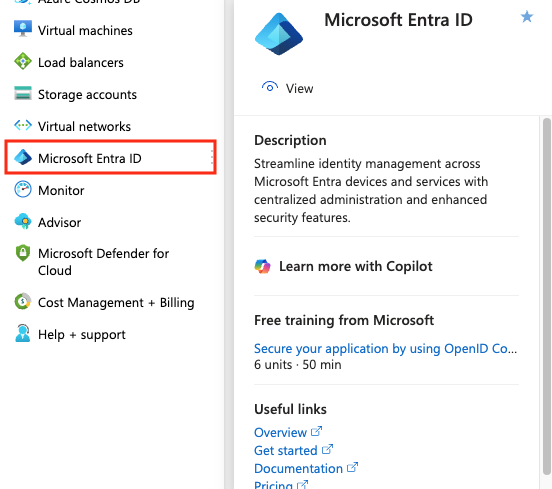Viewport: 552px width, 489px height.
Task: Click the View eye icon
Action: (x=270, y=87)
